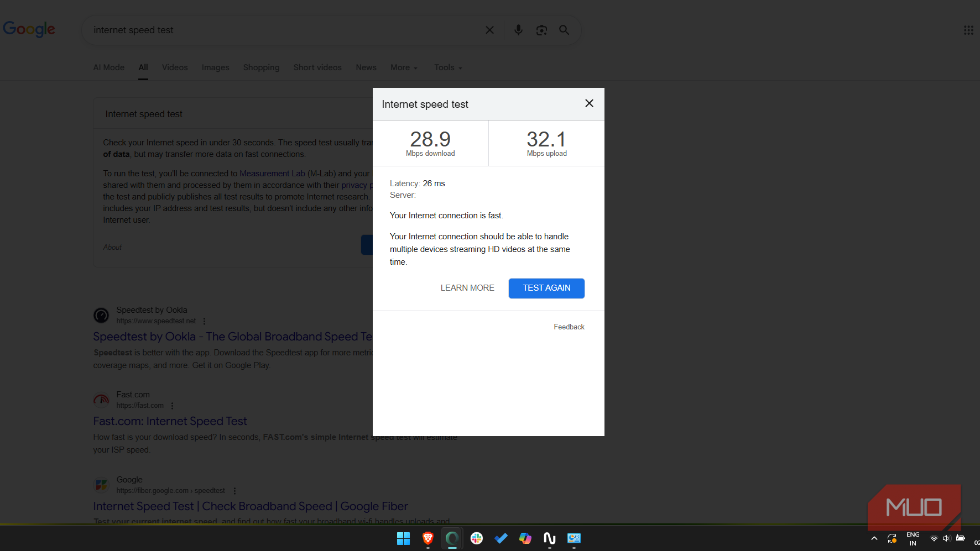Viewport: 980px width, 551px height.
Task: Expand the Tools dropdown
Action: pos(447,67)
